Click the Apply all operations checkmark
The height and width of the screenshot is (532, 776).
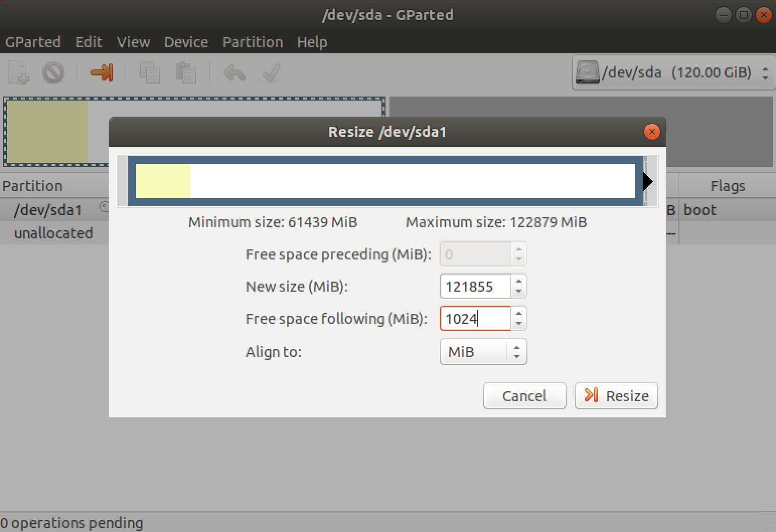[271, 72]
